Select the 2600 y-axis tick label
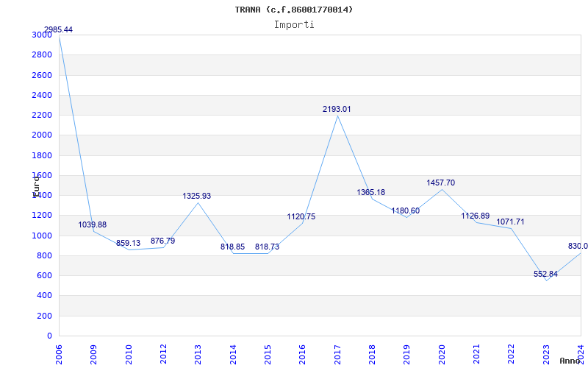Screen dimensions: 588x368 coord(42,75)
